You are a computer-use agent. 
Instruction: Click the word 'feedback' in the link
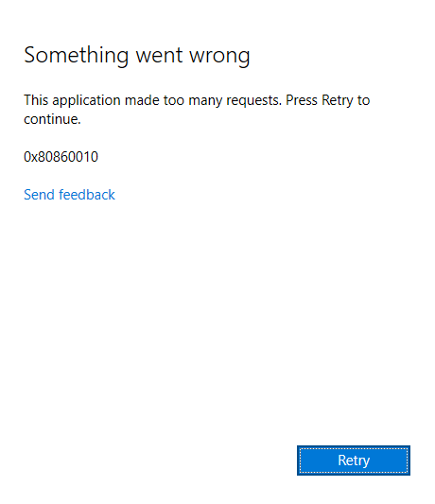pos(87,195)
